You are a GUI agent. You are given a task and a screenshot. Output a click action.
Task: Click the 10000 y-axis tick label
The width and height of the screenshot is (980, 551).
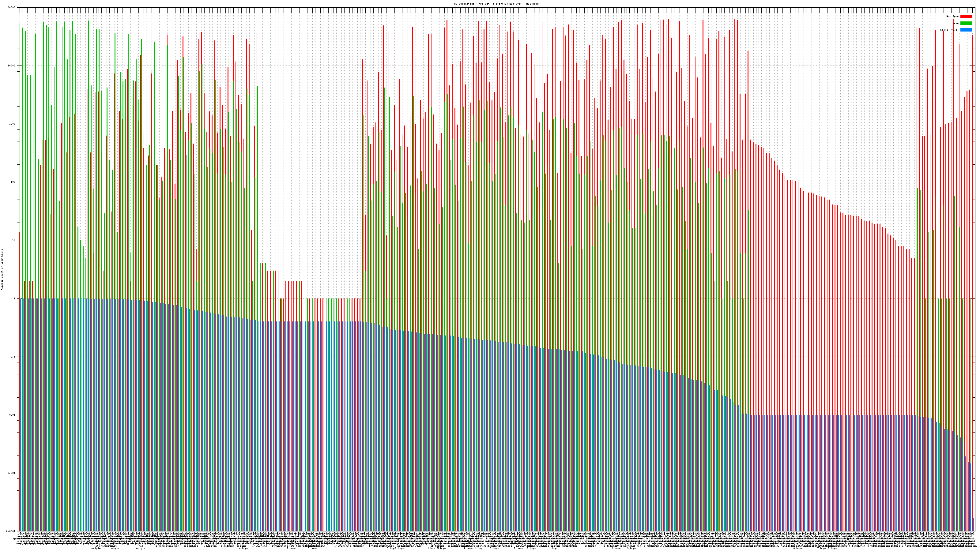[12, 66]
